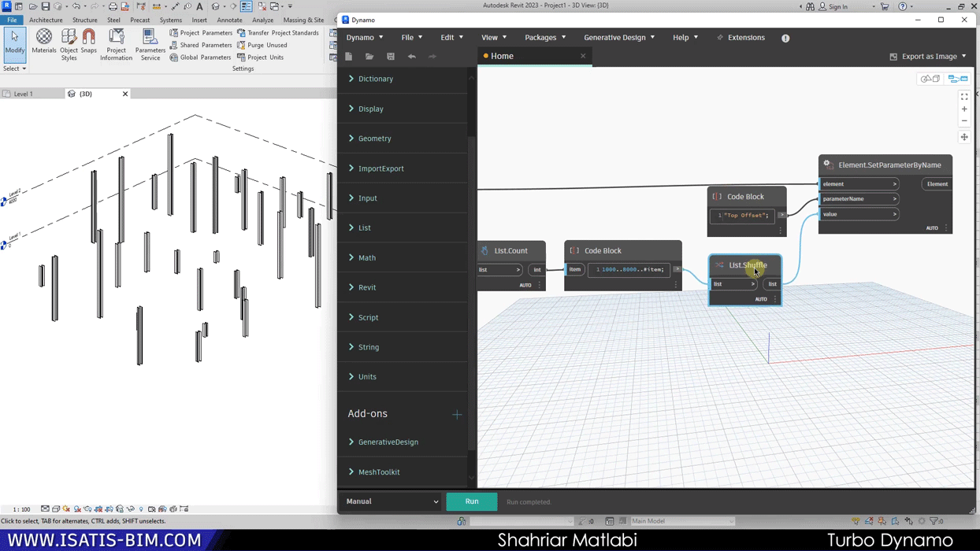
Task: Click the Revit Save icon
Action: tap(46, 6)
